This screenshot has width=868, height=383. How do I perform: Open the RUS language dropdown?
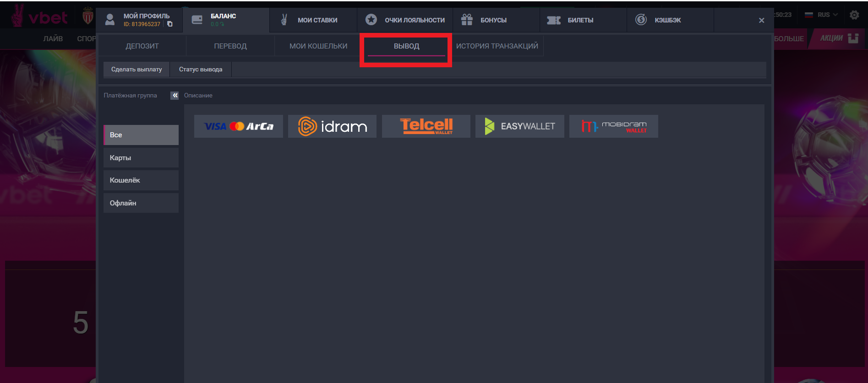click(821, 15)
